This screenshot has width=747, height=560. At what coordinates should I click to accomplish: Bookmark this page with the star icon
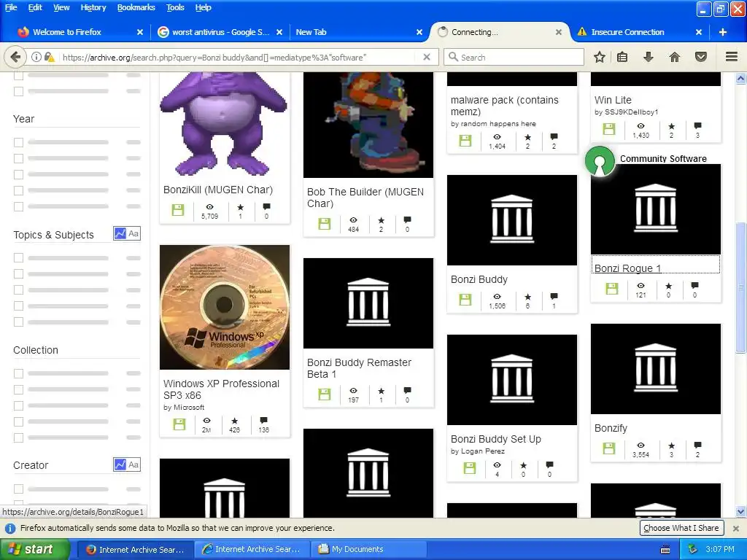[600, 57]
